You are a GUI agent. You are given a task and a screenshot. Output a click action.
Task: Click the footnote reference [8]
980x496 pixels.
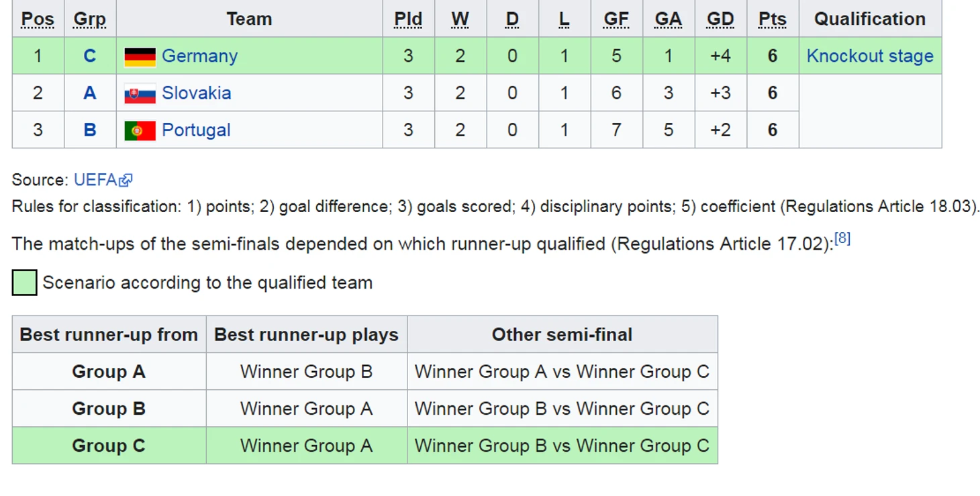(x=842, y=238)
